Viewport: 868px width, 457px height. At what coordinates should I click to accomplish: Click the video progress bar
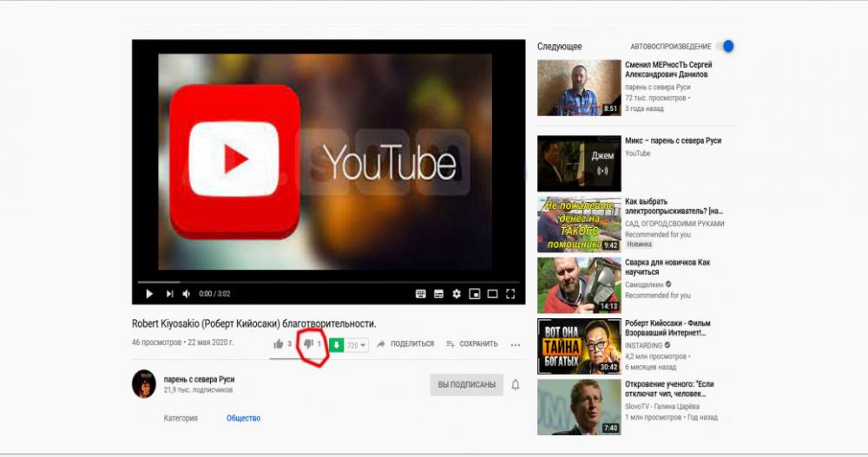pyautogui.click(x=330, y=282)
